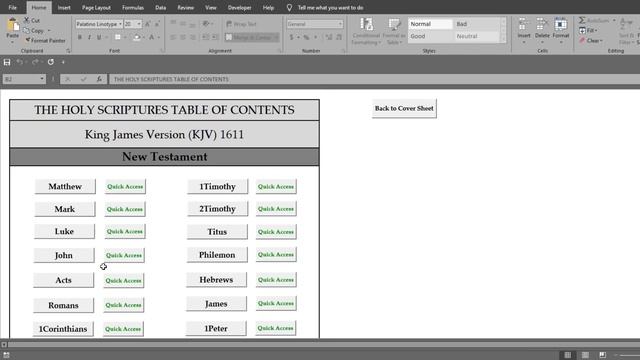Toggle italic formatting
Screen dimensions: 640x360
click(x=89, y=37)
